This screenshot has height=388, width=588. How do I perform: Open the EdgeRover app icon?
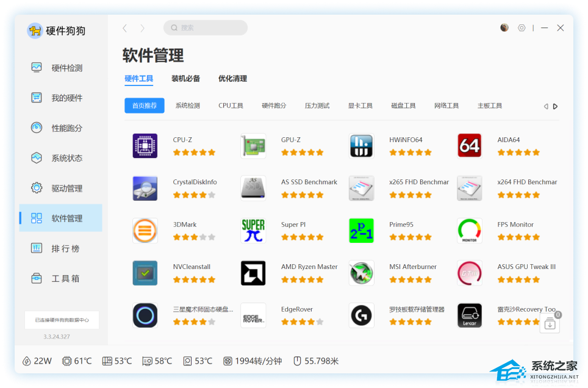pos(253,315)
